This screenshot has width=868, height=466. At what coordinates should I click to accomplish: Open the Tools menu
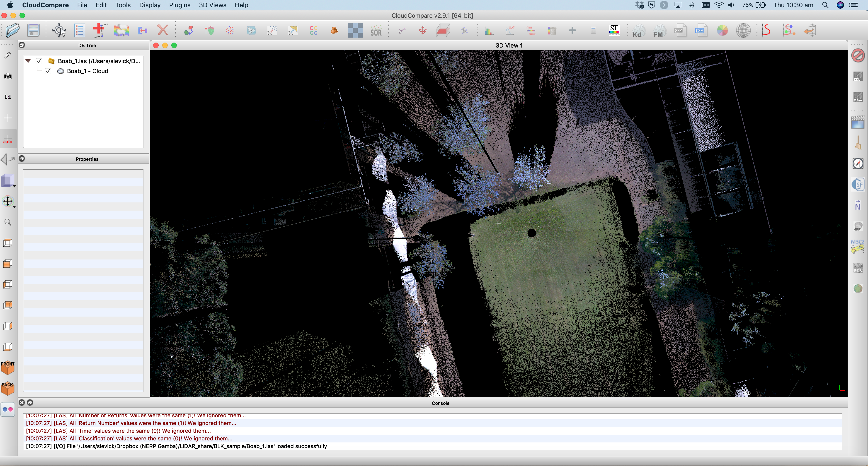tap(123, 5)
